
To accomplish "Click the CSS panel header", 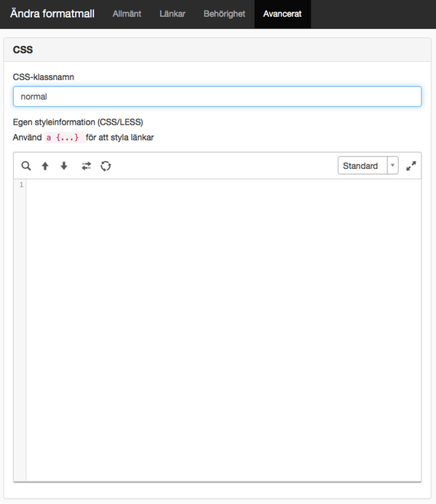I will click(217, 50).
